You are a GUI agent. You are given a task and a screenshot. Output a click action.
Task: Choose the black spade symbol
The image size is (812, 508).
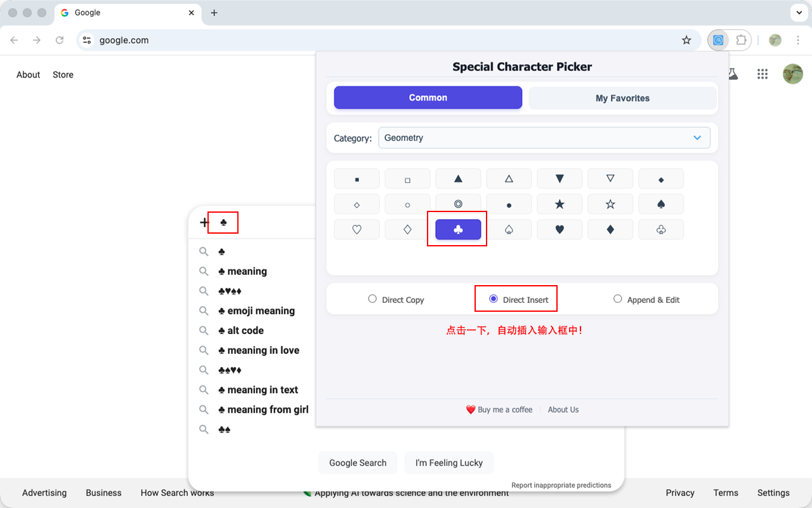pos(661,204)
